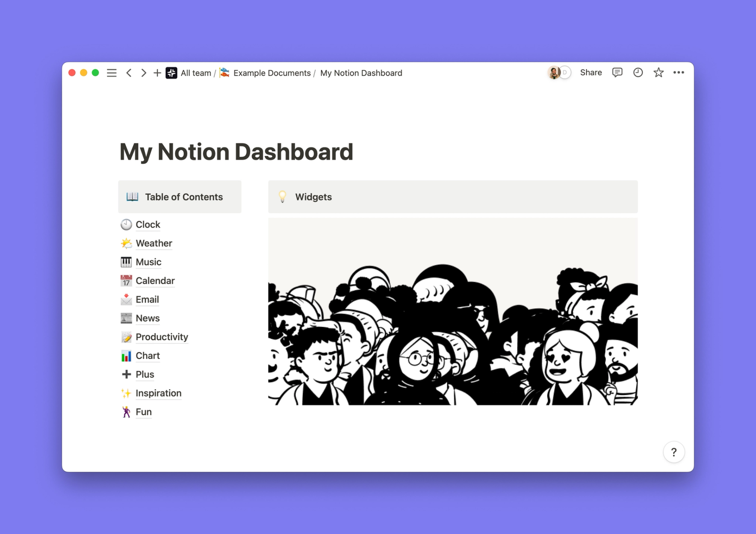Click the News newspaper icon
Image resolution: width=756 pixels, height=534 pixels.
(x=126, y=318)
